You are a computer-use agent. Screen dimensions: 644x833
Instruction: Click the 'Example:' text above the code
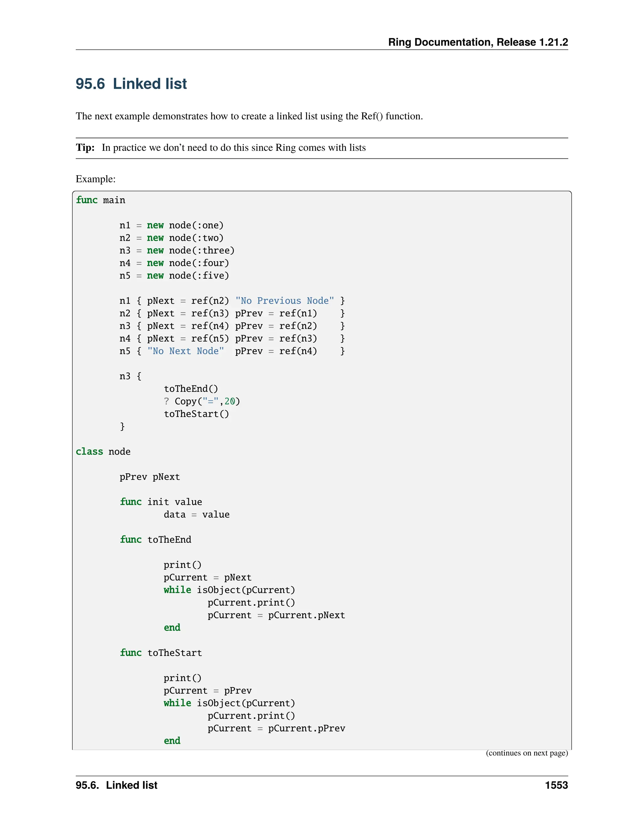coord(95,179)
